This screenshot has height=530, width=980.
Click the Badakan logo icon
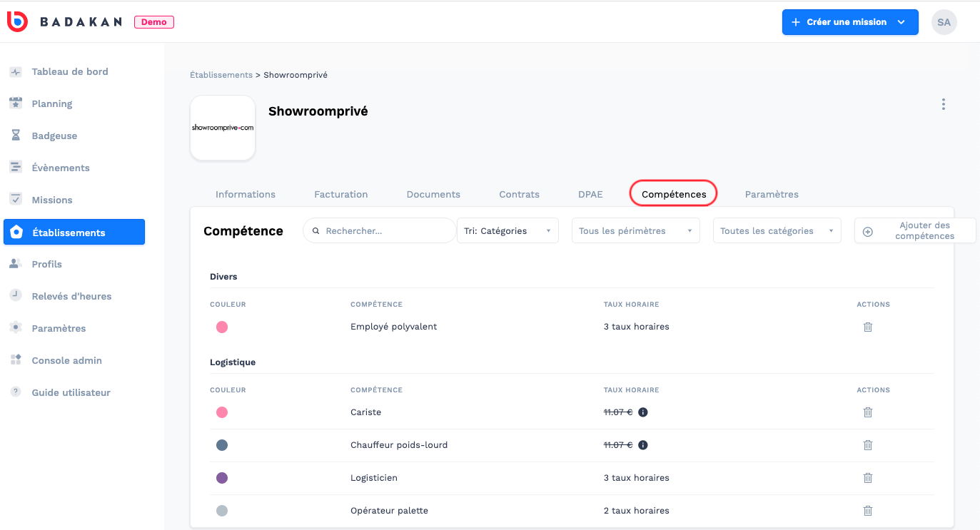point(17,21)
